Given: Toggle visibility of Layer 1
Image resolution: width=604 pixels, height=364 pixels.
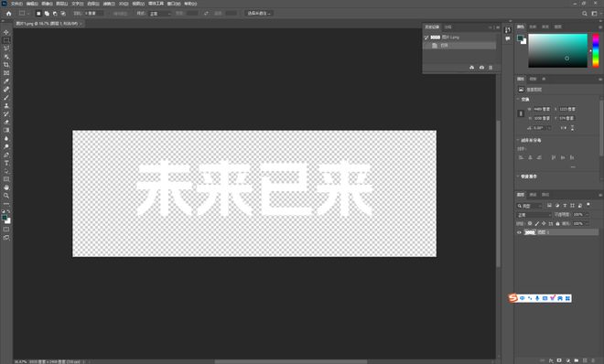Looking at the screenshot, I should [519, 232].
